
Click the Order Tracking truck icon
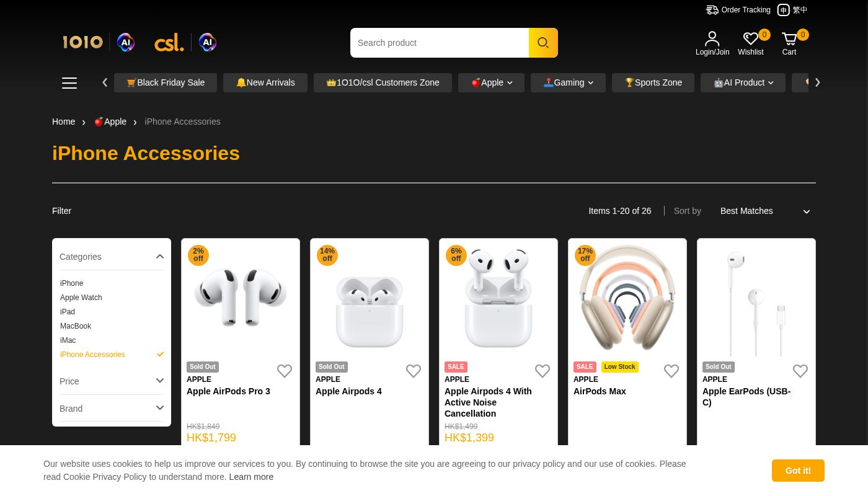coord(712,10)
